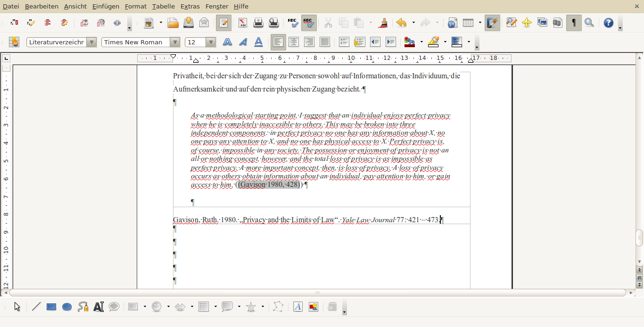Toggle Bold formatting
This screenshot has width=644, height=327.
pyautogui.click(x=227, y=42)
